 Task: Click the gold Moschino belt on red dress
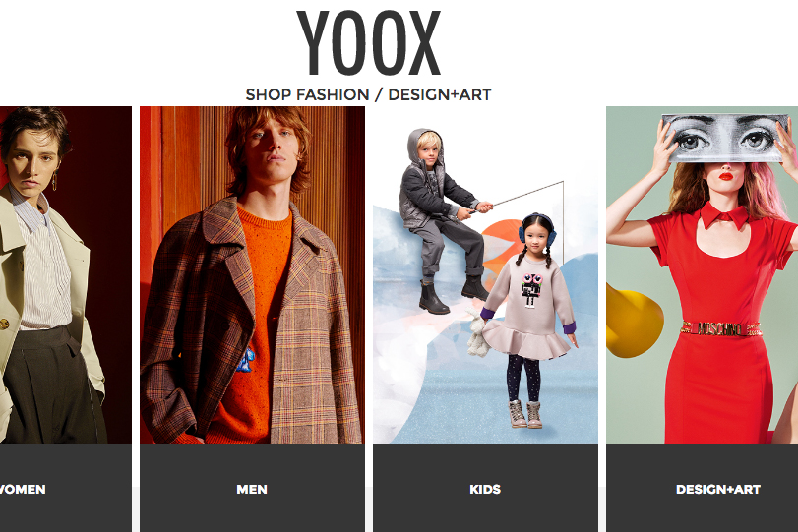pos(721,328)
